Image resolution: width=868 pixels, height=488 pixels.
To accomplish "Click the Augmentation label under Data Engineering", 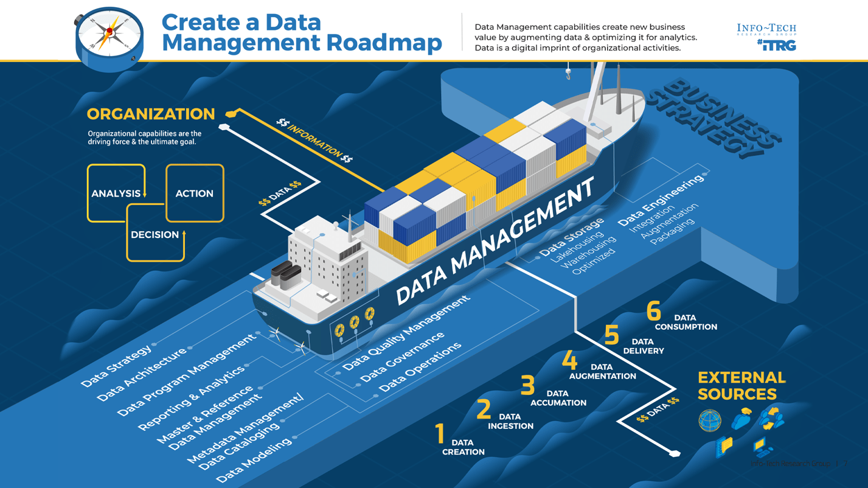I will 669,220.
